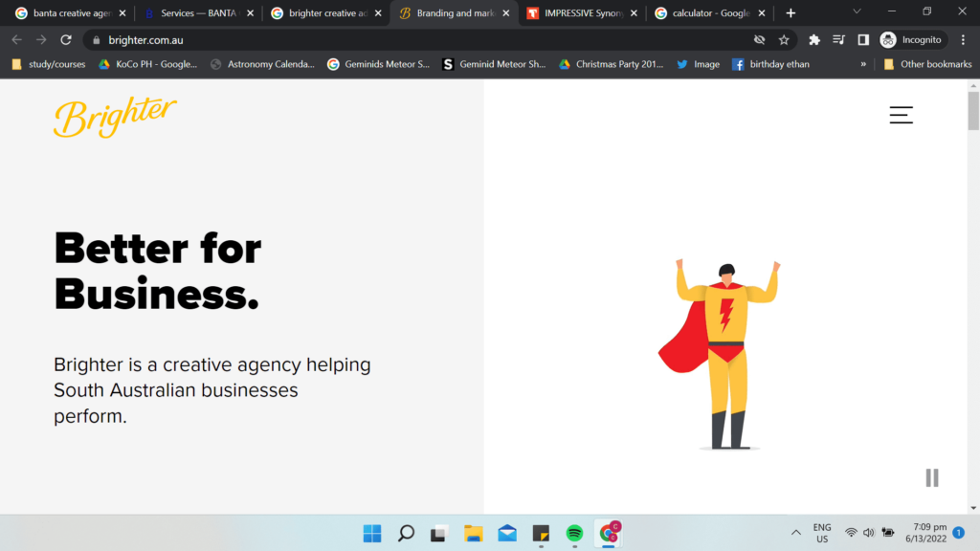
Task: Open the Extensions puzzle icon
Action: tap(813, 40)
